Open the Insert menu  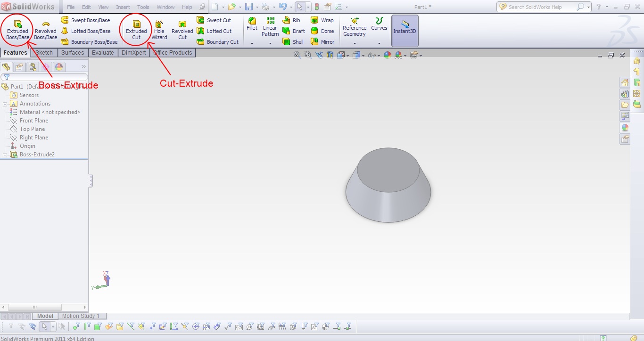tap(123, 7)
